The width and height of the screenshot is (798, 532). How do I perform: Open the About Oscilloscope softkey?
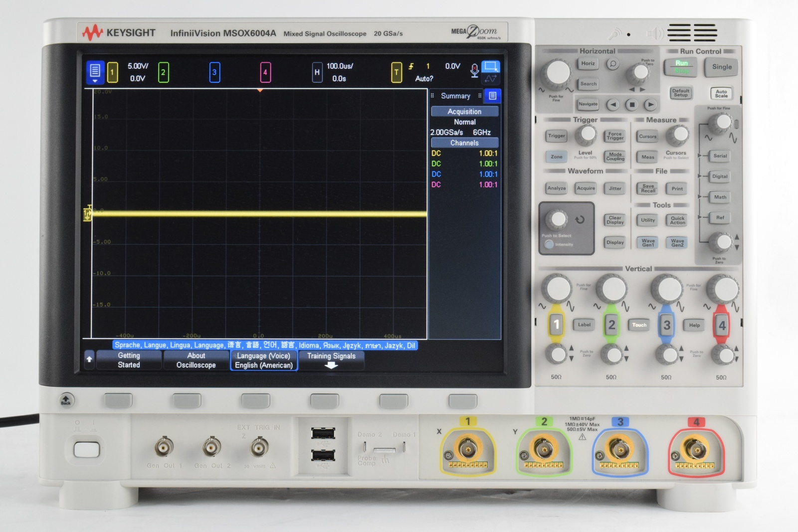point(196,360)
